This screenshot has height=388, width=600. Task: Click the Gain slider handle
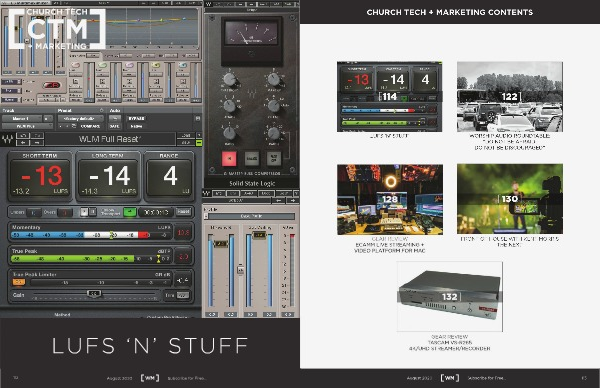tap(94, 293)
